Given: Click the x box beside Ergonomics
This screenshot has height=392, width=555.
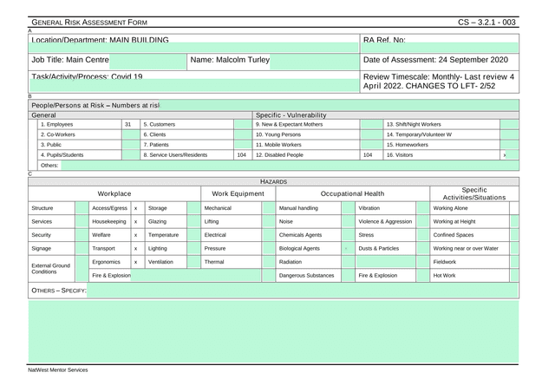Looking at the screenshot, I should (137, 262).
